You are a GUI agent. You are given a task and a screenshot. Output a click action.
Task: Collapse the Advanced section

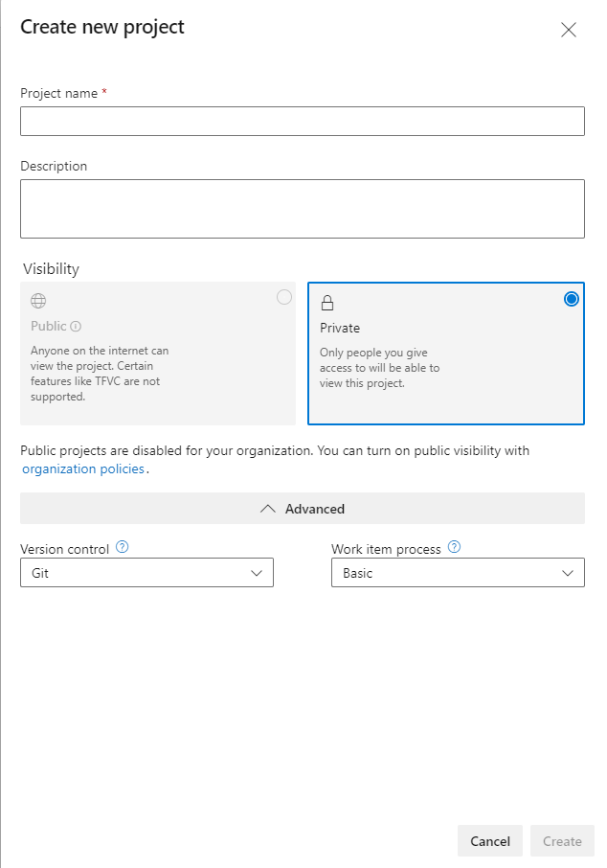click(303, 509)
